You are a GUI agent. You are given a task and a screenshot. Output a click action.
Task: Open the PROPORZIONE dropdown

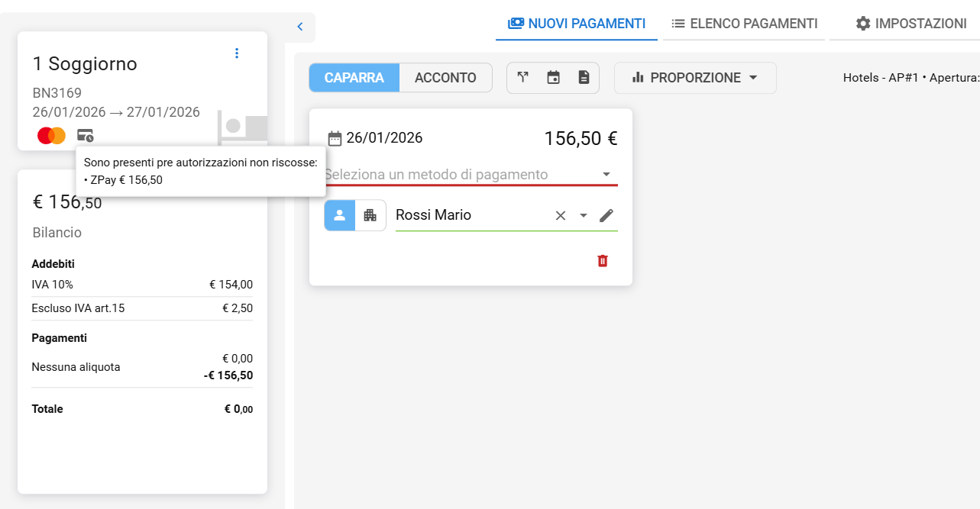[695, 78]
